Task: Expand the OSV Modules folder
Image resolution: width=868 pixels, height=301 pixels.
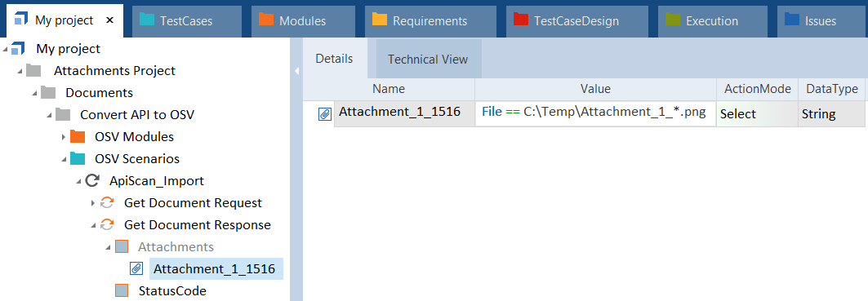Action: tap(64, 137)
